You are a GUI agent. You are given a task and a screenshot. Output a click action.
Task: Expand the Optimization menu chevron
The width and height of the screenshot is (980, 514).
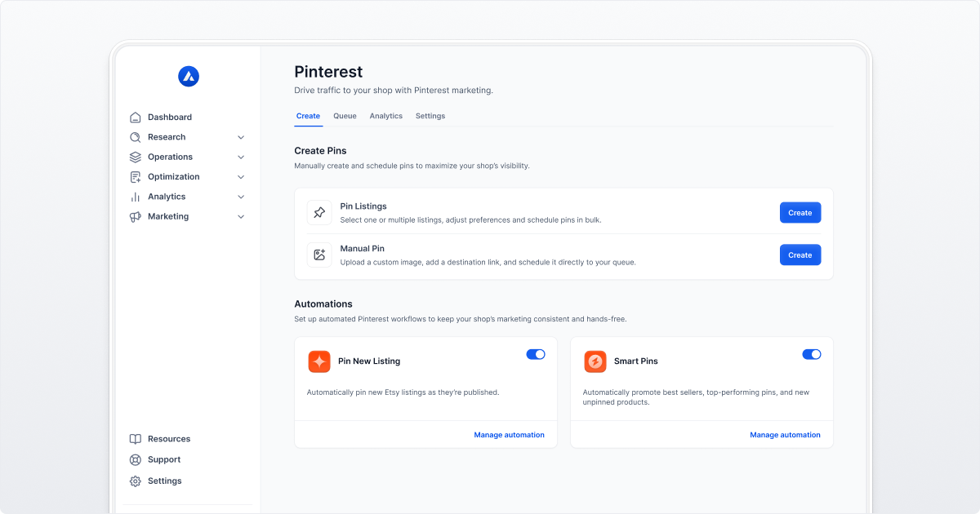(241, 177)
